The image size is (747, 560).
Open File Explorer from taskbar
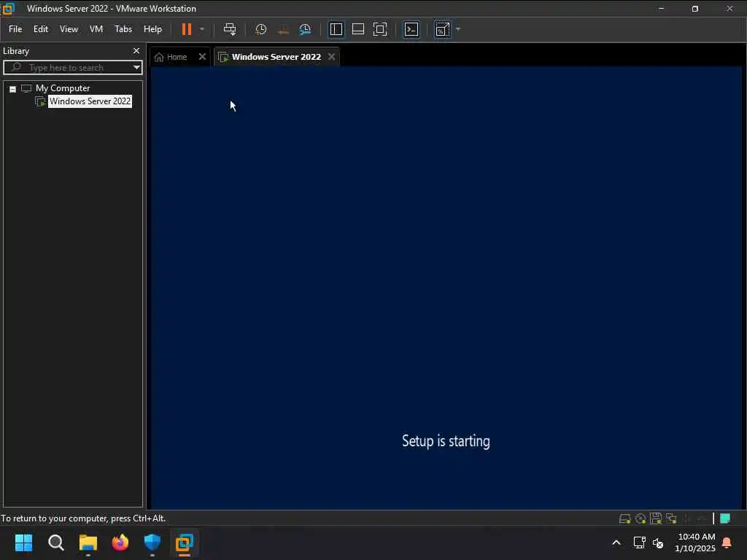[x=88, y=542]
